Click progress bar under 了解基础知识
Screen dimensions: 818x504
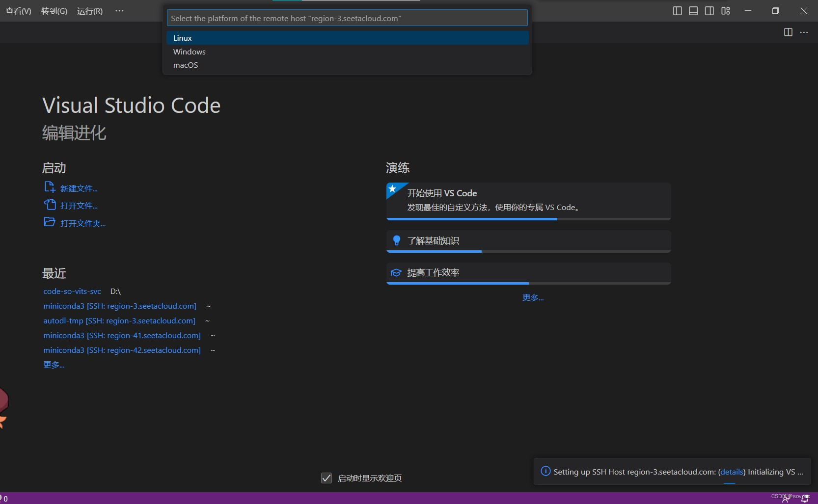tap(528, 251)
